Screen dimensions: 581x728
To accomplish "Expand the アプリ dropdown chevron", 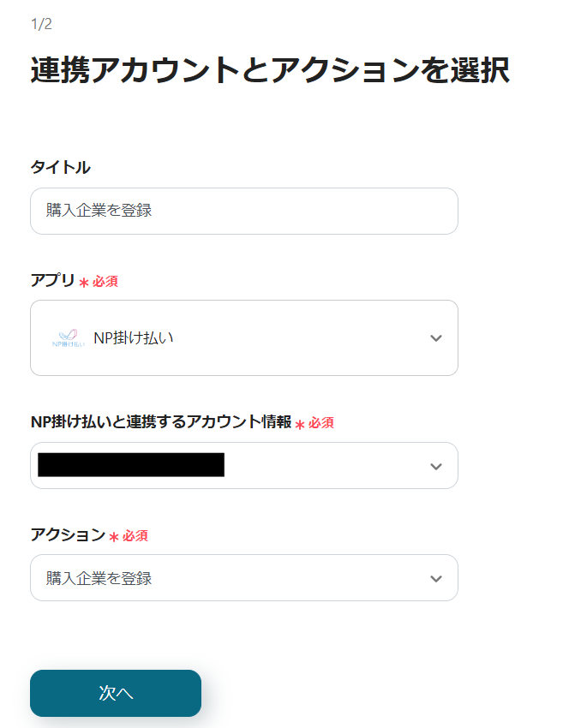I will click(436, 338).
